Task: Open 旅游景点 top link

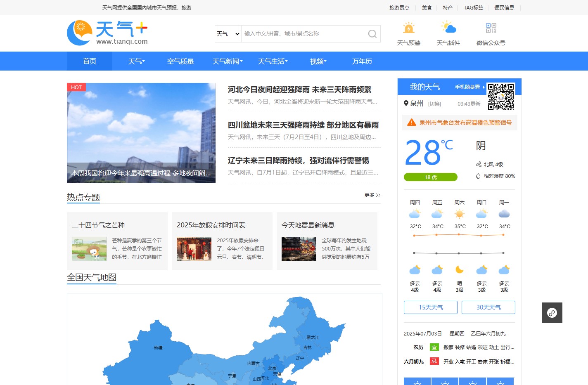Action: (399, 7)
